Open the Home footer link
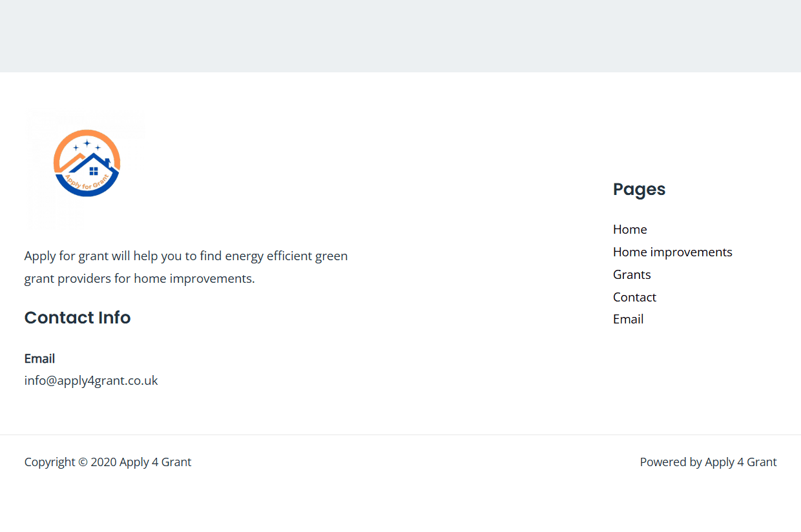 click(x=630, y=229)
